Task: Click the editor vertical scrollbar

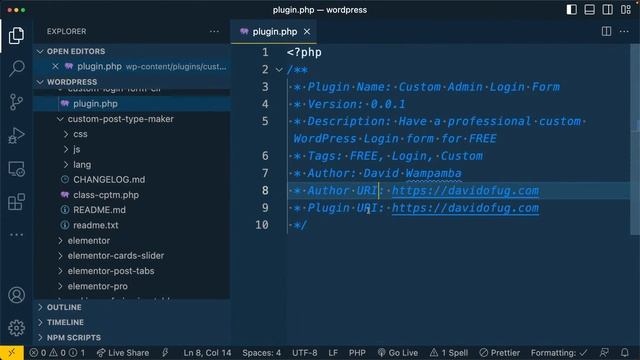Action: pyautogui.click(x=635, y=139)
